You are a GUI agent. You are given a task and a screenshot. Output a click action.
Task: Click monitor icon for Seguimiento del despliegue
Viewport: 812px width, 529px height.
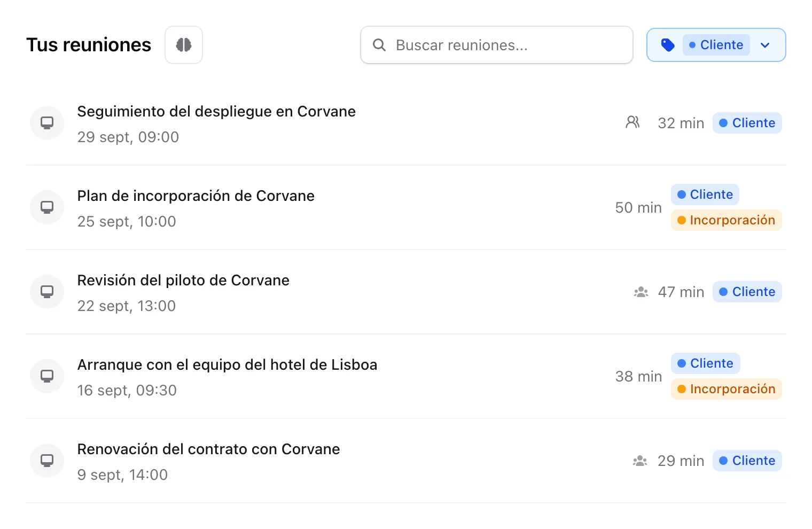[47, 123]
